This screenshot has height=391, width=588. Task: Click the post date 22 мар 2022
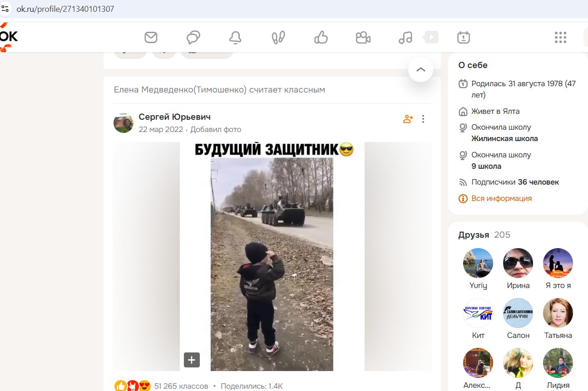[x=160, y=130]
